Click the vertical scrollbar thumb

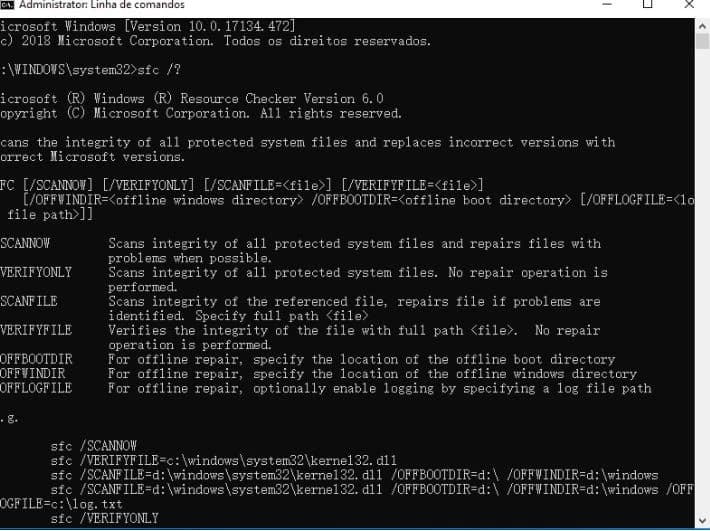702,42
